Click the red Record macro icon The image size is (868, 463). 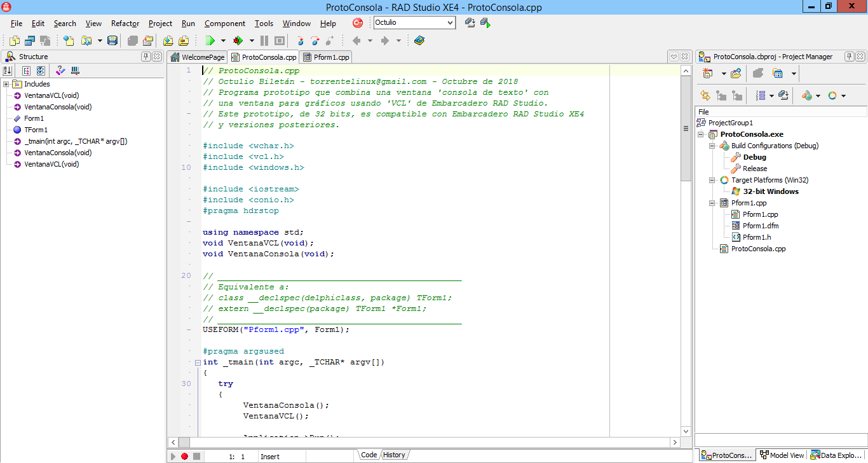point(184,456)
